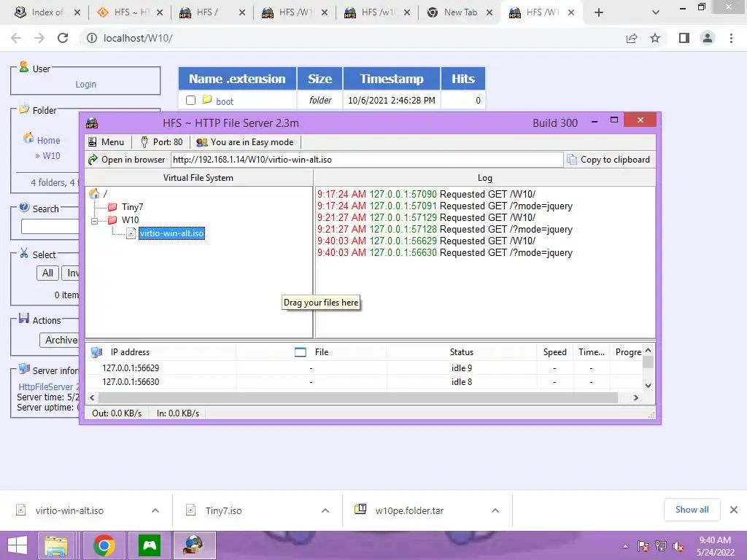The width and height of the screenshot is (747, 560).
Task: Click the File column header
Action: [x=311, y=352]
